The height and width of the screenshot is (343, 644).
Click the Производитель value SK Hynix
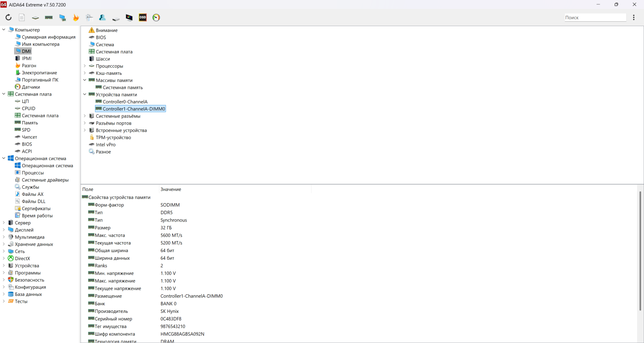169,311
